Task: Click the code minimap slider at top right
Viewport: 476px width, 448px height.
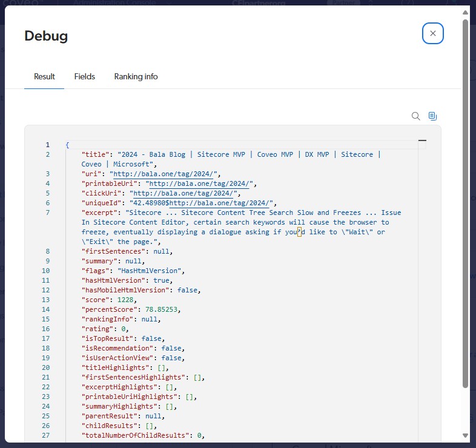Action: [x=422, y=141]
